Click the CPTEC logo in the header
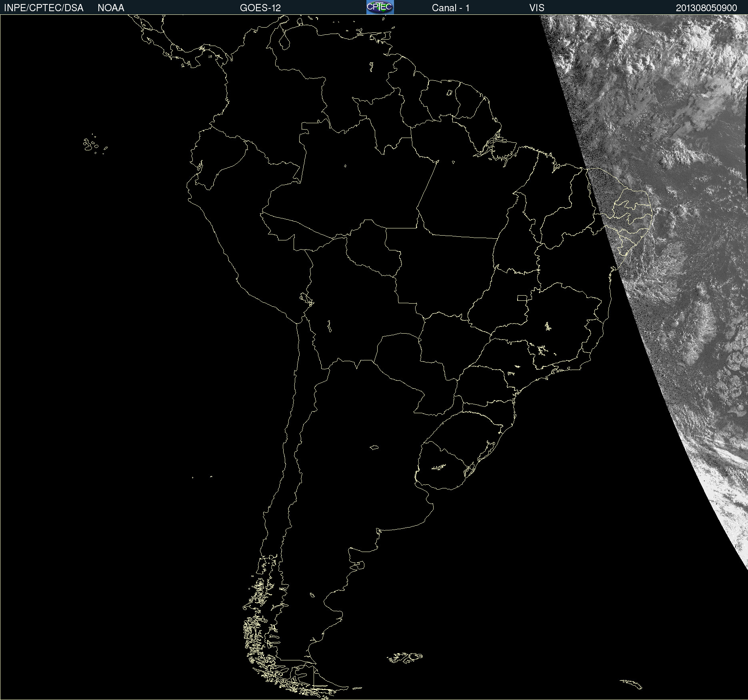The width and height of the screenshot is (748, 700). (380, 7)
